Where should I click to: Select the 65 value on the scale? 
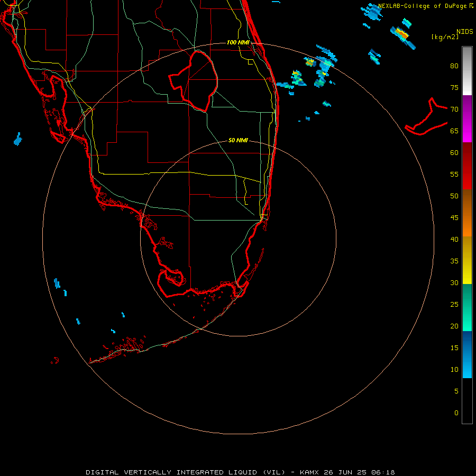(x=454, y=131)
